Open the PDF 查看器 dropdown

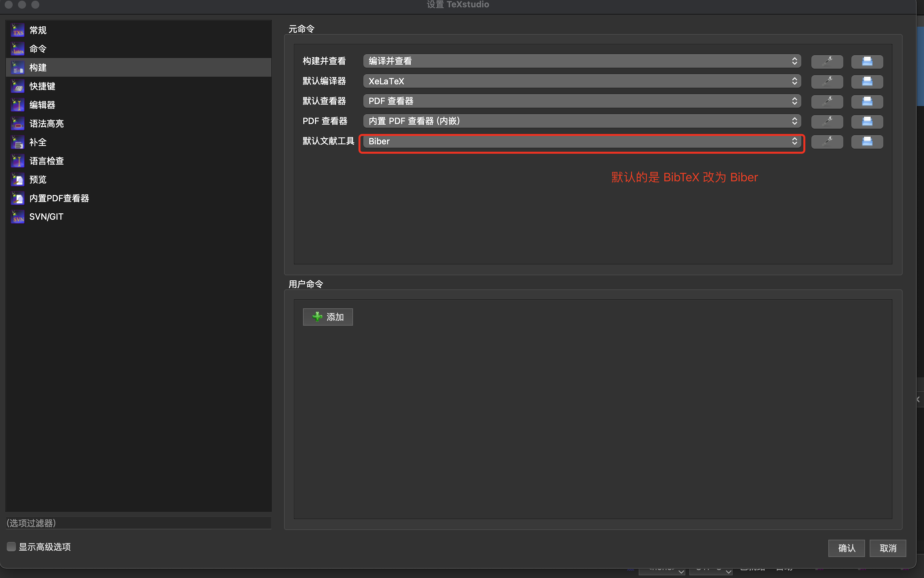point(581,122)
